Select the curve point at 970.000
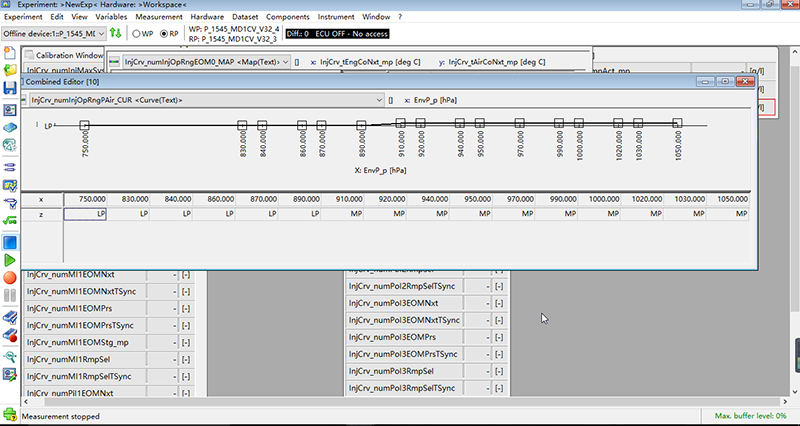 coord(519,122)
